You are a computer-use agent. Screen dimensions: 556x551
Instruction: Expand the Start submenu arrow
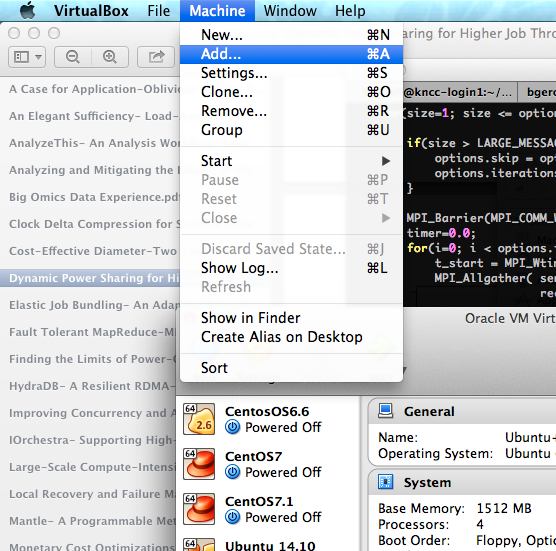(x=386, y=161)
